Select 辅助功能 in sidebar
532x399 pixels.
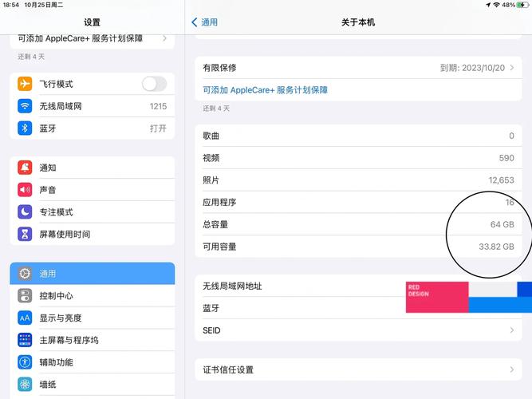click(93, 362)
